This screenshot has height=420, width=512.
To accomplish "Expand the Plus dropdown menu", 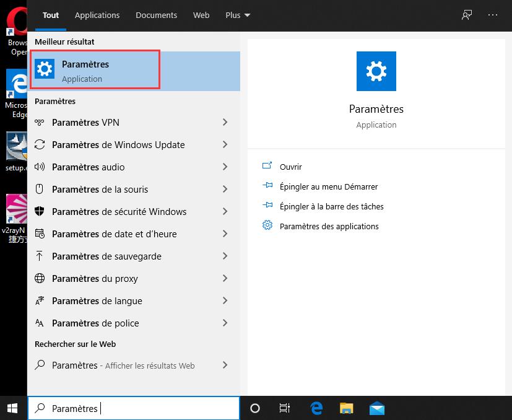I will click(x=237, y=15).
